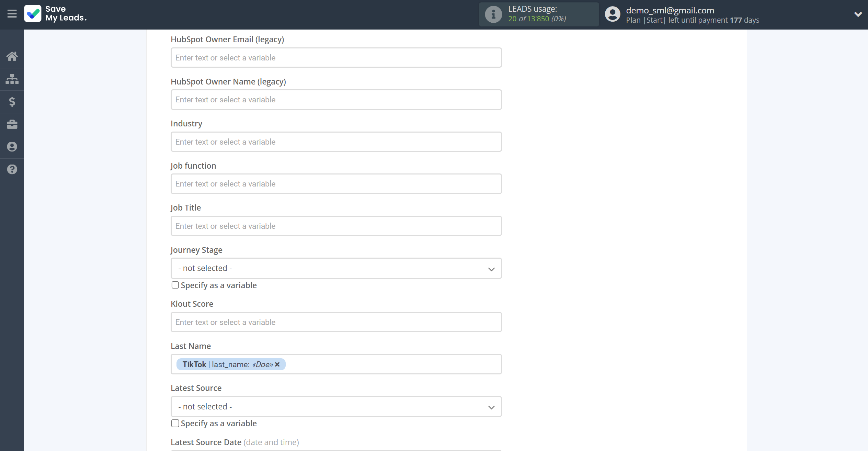Click the Industry input field
Viewport: 868px width, 451px height.
tap(336, 142)
